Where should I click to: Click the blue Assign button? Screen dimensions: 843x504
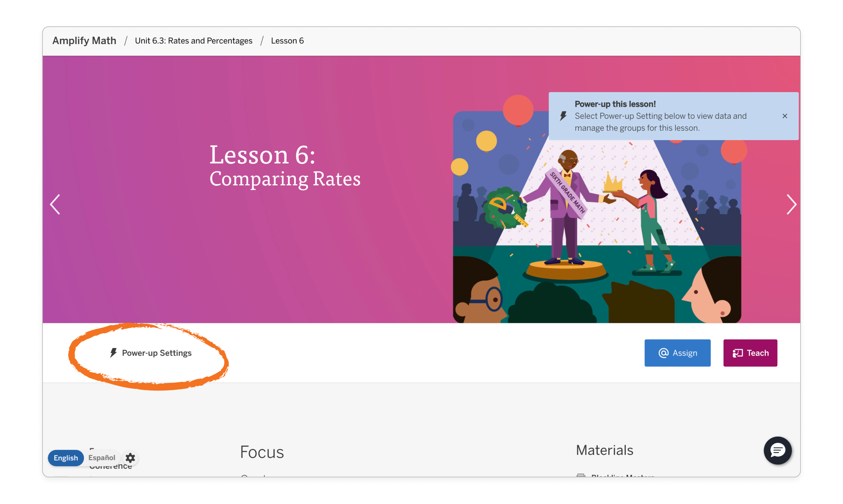click(x=677, y=353)
